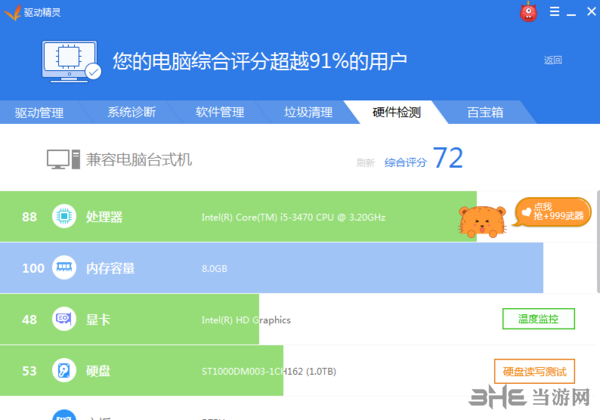Click the computer chip monitor icon

point(71,62)
